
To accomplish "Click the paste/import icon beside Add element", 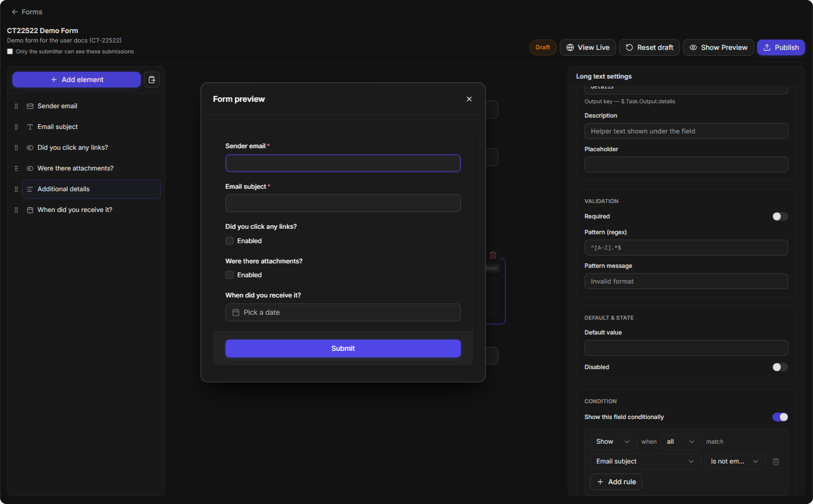I will (x=152, y=80).
